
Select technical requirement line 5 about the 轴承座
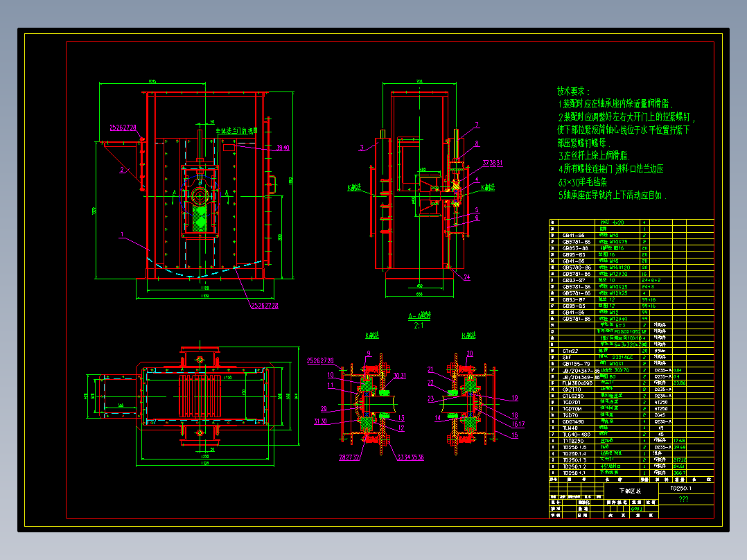point(612,195)
